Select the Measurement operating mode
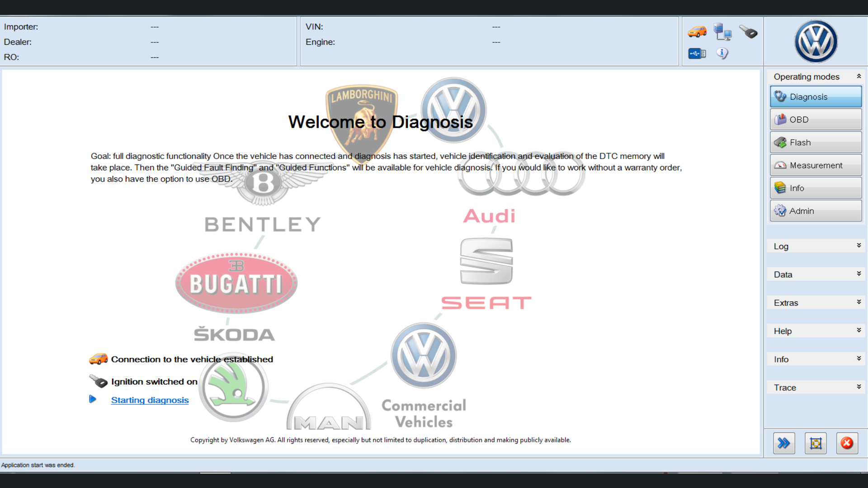The height and width of the screenshot is (488, 868). 816,165
